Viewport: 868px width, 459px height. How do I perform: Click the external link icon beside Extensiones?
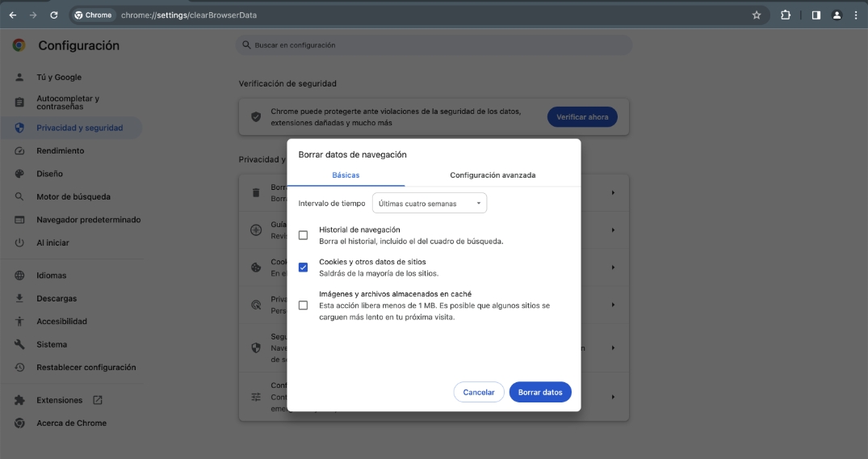98,400
